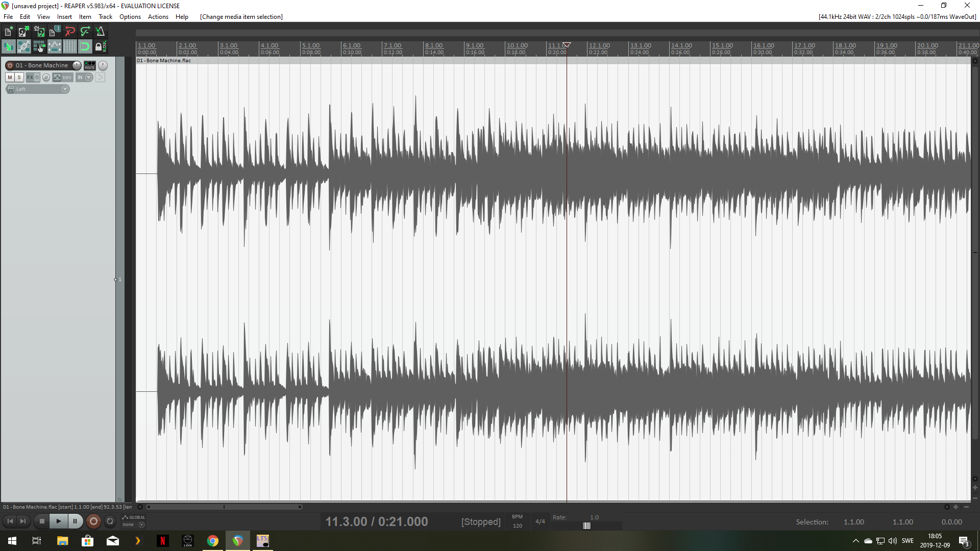
Task: Click the red Undo arrow icon
Action: [70, 32]
